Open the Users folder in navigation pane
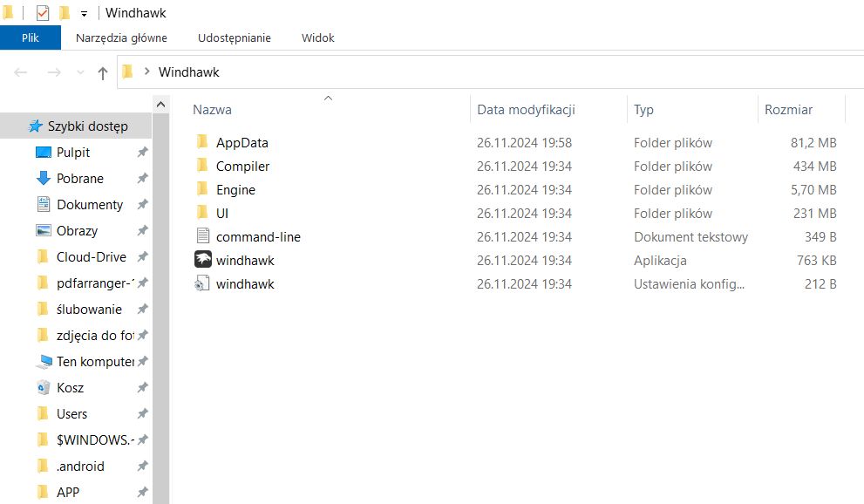This screenshot has width=864, height=504. coord(71,414)
